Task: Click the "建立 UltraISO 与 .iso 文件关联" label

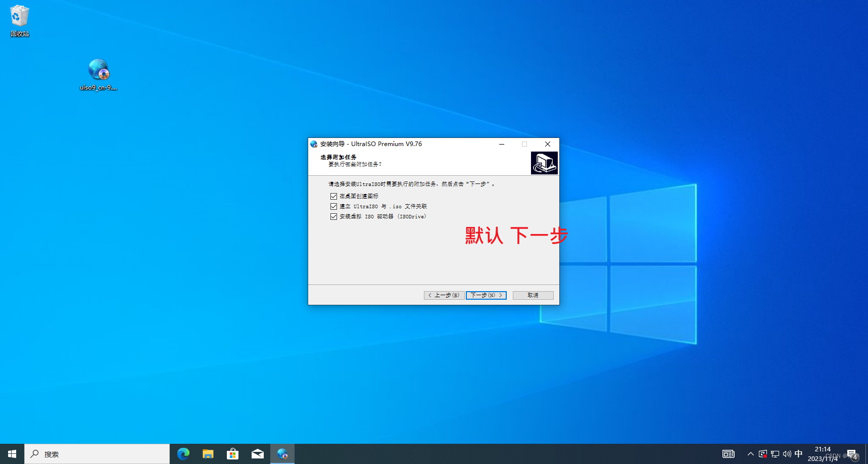Action: point(383,206)
